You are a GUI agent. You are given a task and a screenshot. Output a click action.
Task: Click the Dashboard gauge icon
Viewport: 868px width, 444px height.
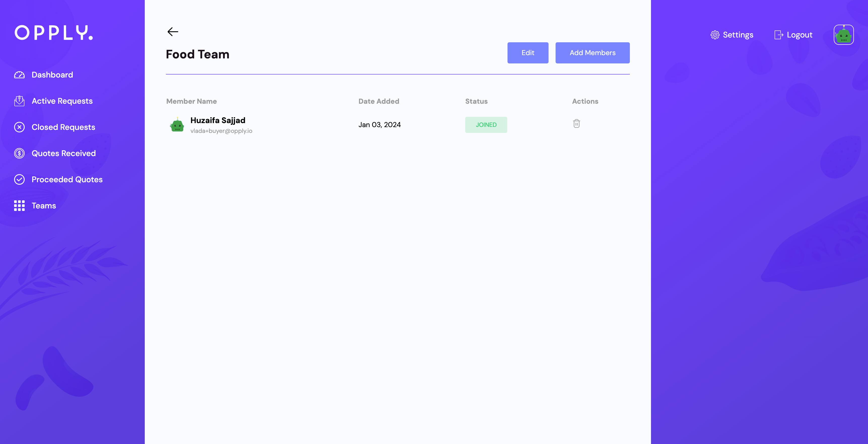[19, 75]
